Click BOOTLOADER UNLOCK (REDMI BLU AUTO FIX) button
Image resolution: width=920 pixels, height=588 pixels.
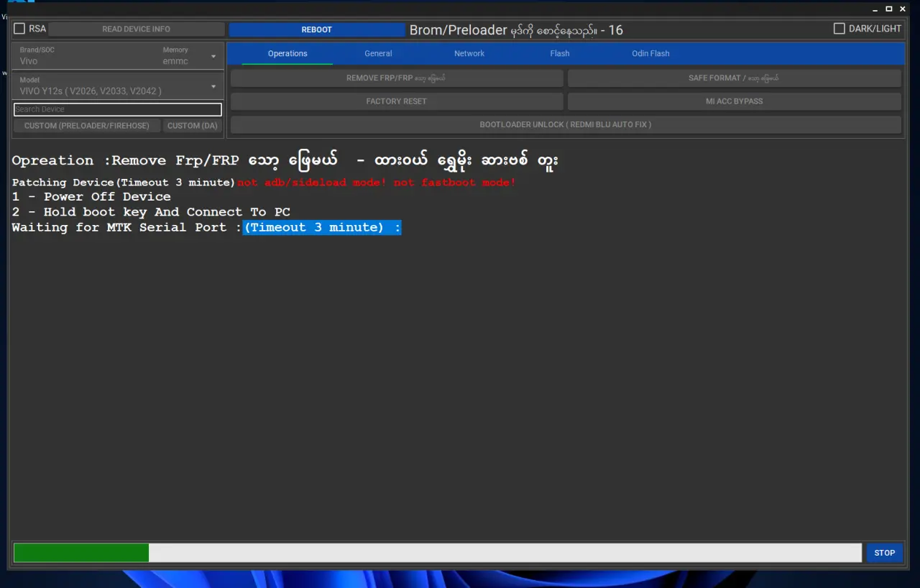[566, 124]
